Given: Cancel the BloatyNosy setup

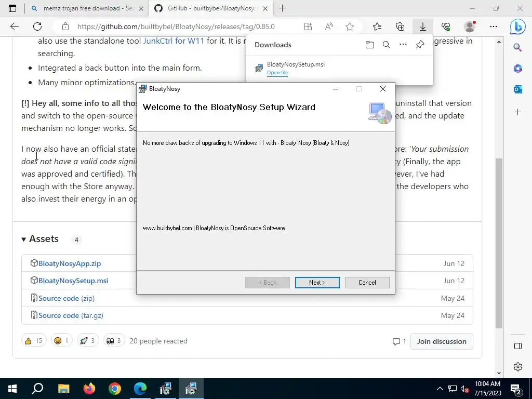Looking at the screenshot, I should click(x=367, y=283).
